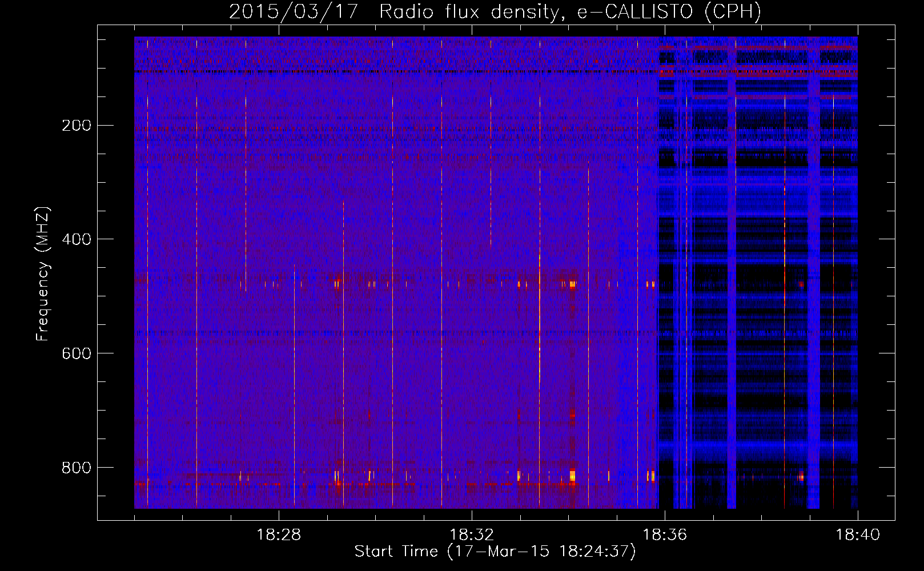
Task: Click the 400 frequency tick label
Action: (77, 239)
